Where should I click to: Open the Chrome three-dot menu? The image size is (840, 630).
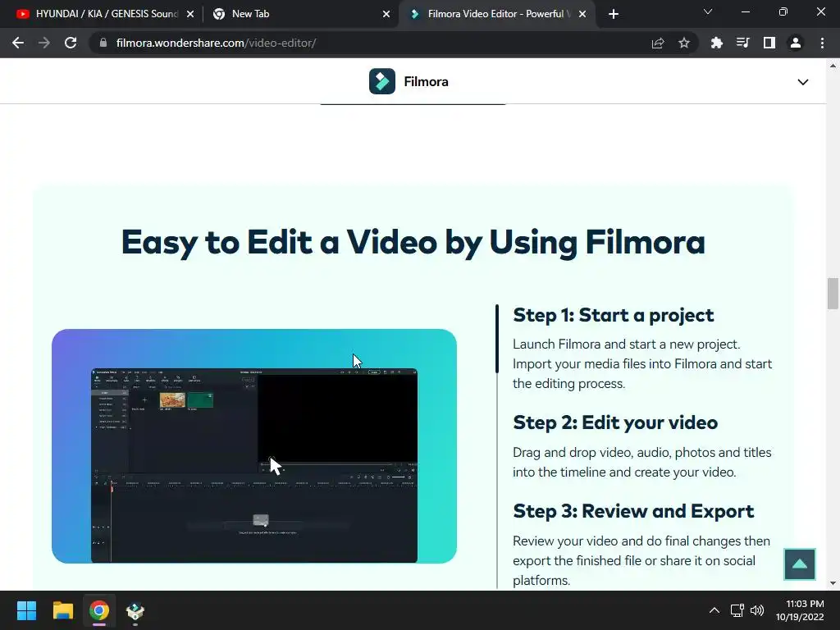coord(822,43)
